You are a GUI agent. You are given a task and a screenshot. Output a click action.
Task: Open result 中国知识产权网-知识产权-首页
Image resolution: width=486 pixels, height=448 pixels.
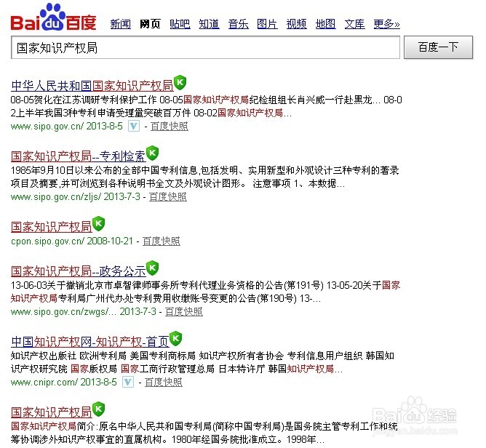pyautogui.click(x=90, y=341)
